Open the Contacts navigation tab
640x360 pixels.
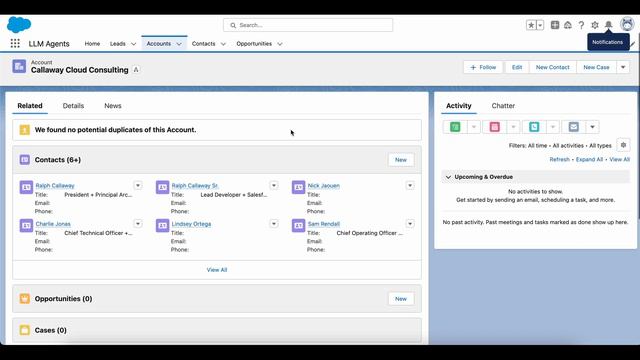point(203,43)
